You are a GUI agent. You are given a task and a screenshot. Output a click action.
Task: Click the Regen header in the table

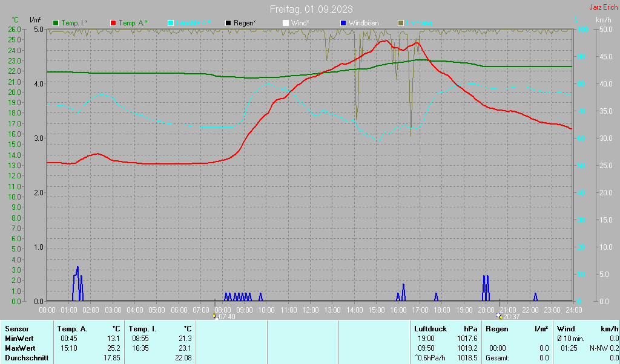coord(497,329)
